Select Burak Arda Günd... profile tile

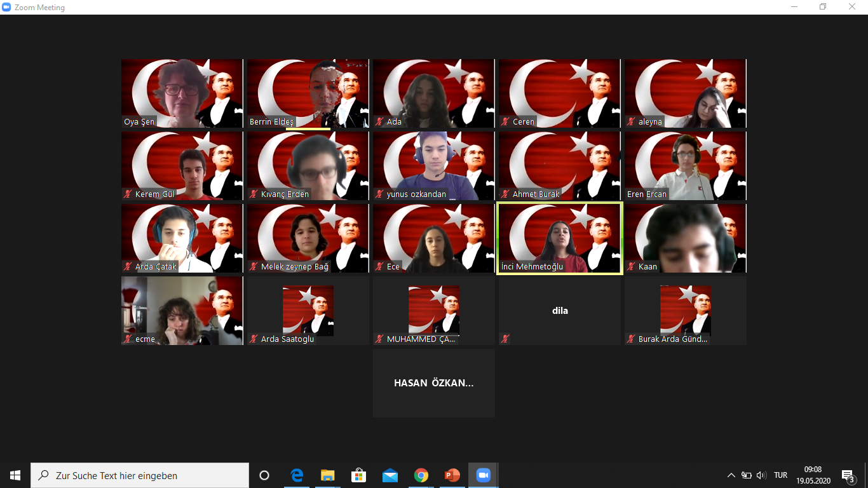pyautogui.click(x=686, y=311)
